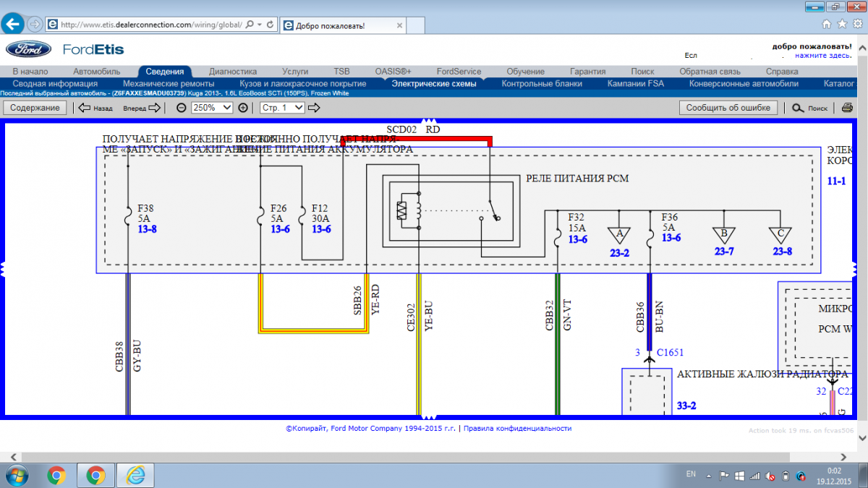868x488 pixels.
Task: Open the Сводная информация submenu
Action: pos(55,84)
